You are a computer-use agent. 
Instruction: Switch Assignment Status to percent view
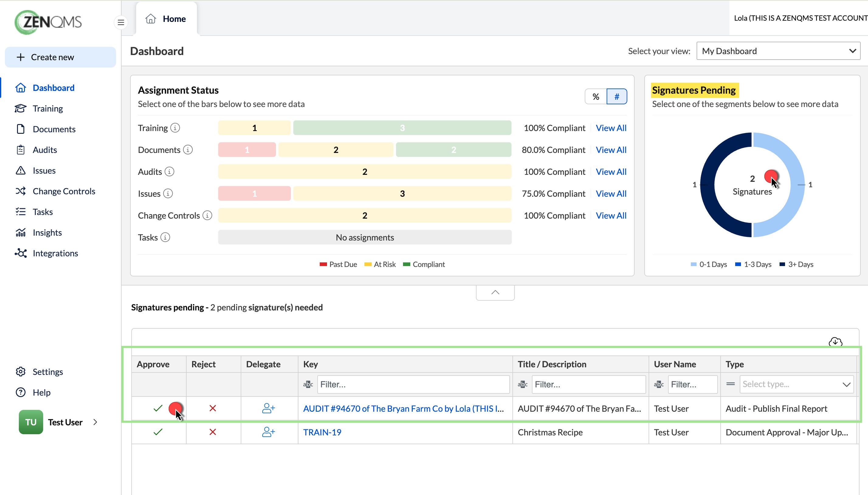coord(596,97)
